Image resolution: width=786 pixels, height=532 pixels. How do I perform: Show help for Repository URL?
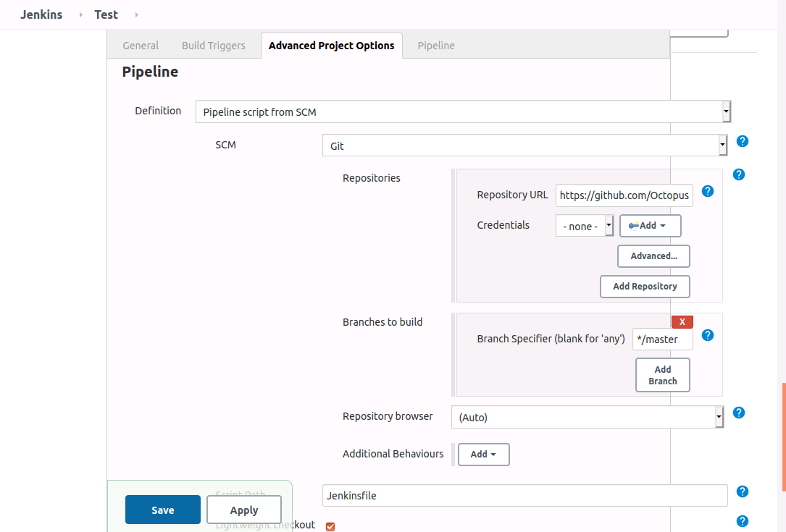708,191
